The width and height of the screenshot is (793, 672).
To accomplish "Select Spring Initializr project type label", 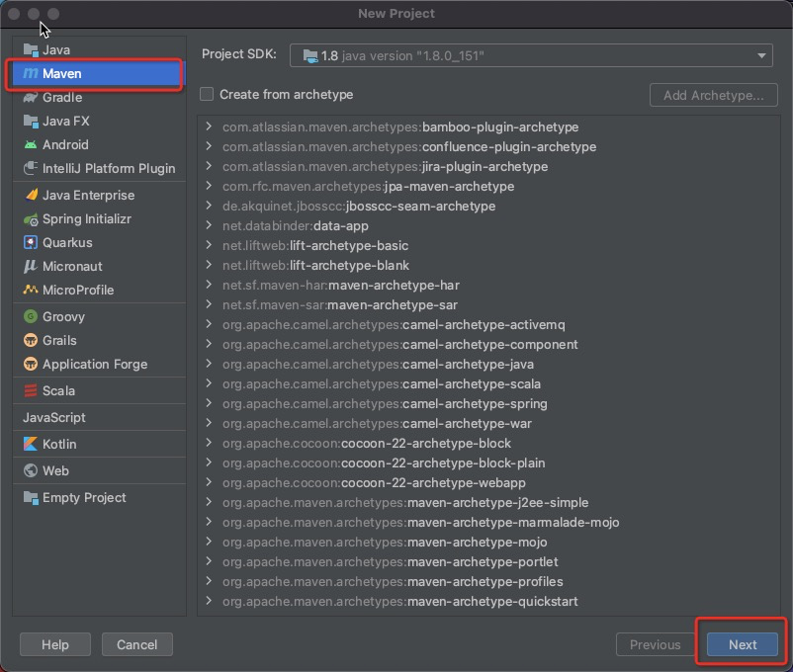I will (87, 219).
